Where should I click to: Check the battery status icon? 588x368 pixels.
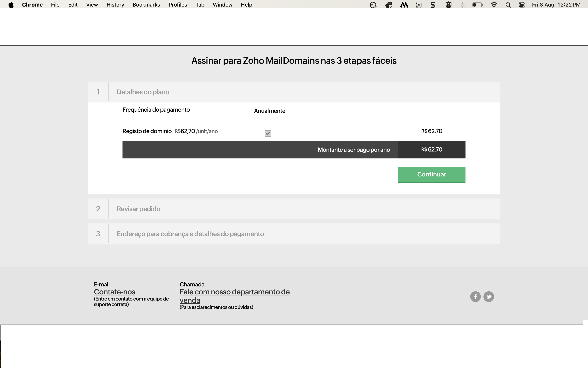(x=478, y=5)
